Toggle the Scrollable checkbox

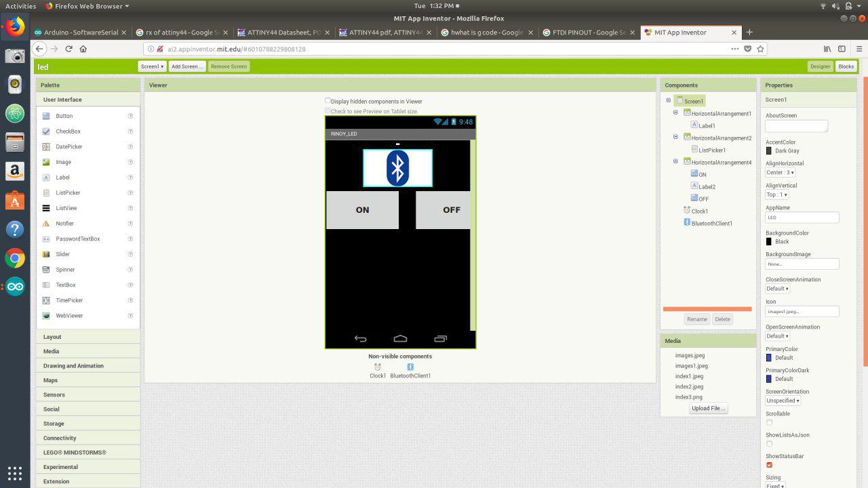point(769,423)
